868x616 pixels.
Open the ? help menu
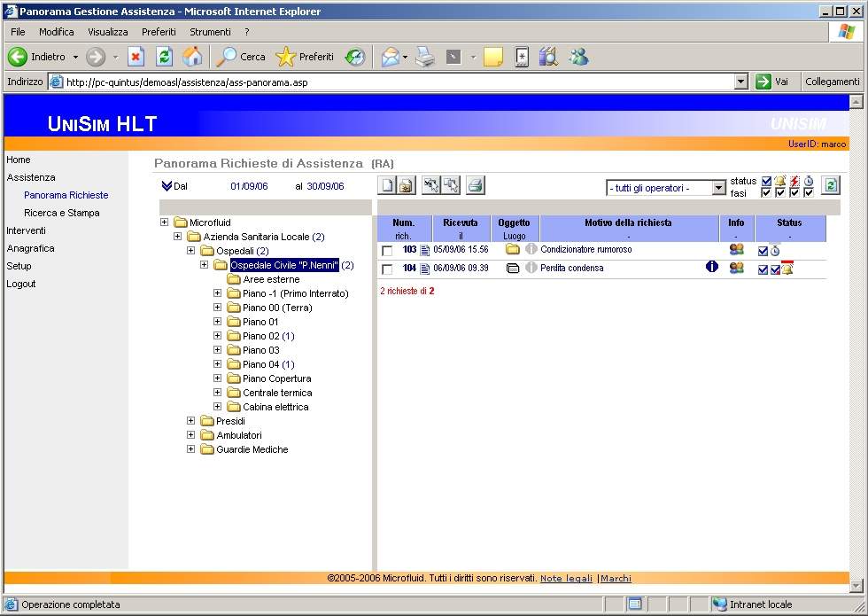click(x=247, y=32)
